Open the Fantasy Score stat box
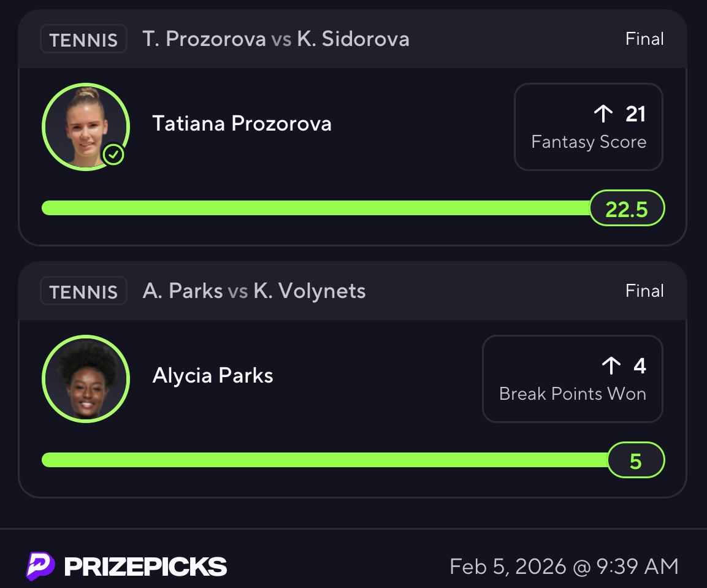This screenshot has height=588, width=707. [588, 127]
